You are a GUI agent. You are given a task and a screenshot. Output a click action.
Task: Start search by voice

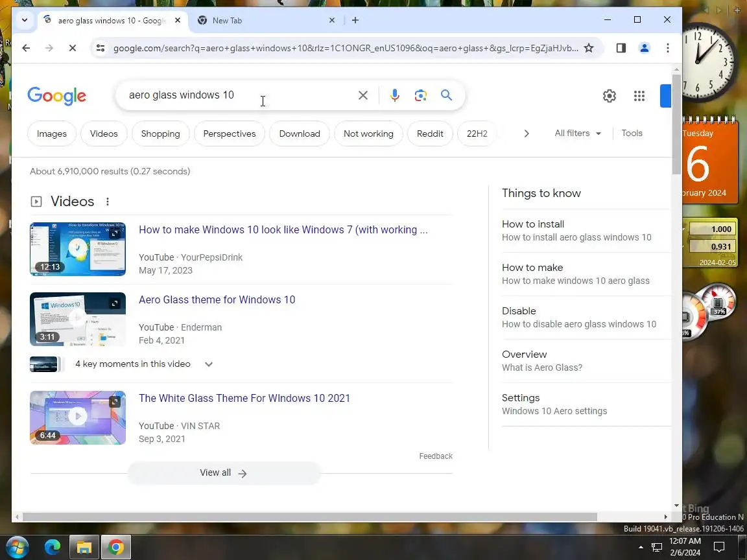[x=394, y=95]
